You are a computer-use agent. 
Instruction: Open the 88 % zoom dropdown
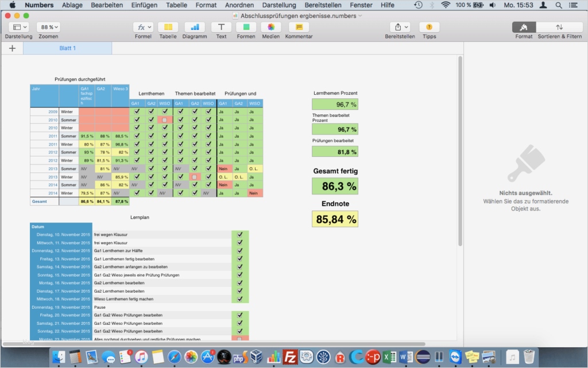point(49,27)
